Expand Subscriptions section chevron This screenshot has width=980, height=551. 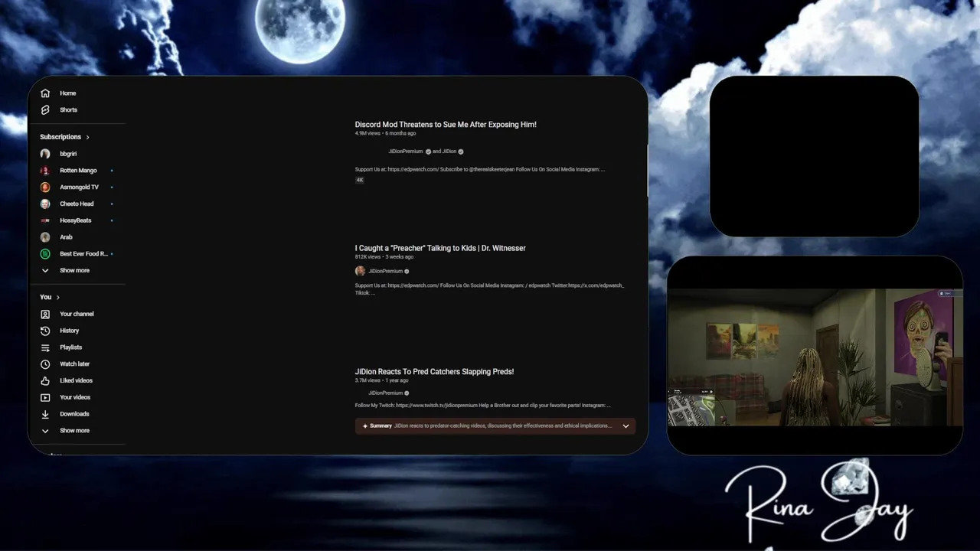click(87, 137)
